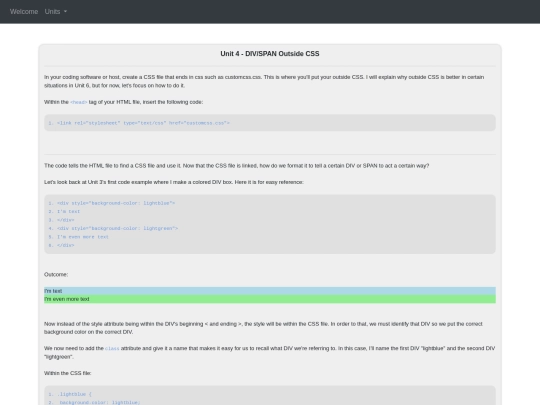Click the ".lightblue {" code line
This screenshot has height=405, width=540.
(x=74, y=394)
